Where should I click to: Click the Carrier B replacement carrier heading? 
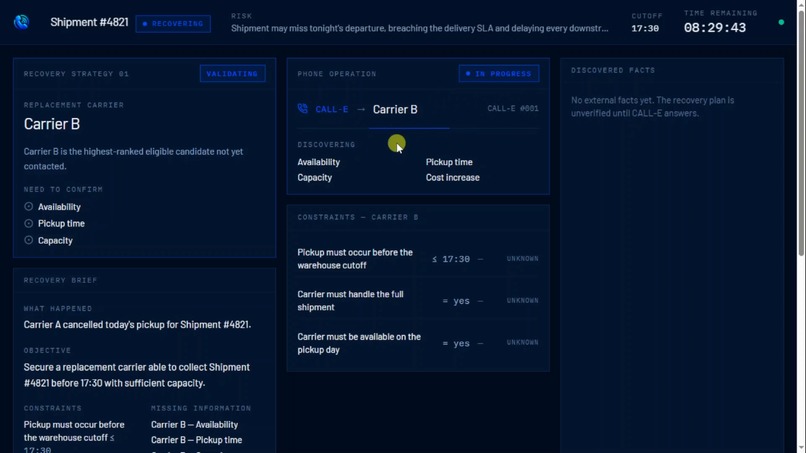click(x=52, y=124)
